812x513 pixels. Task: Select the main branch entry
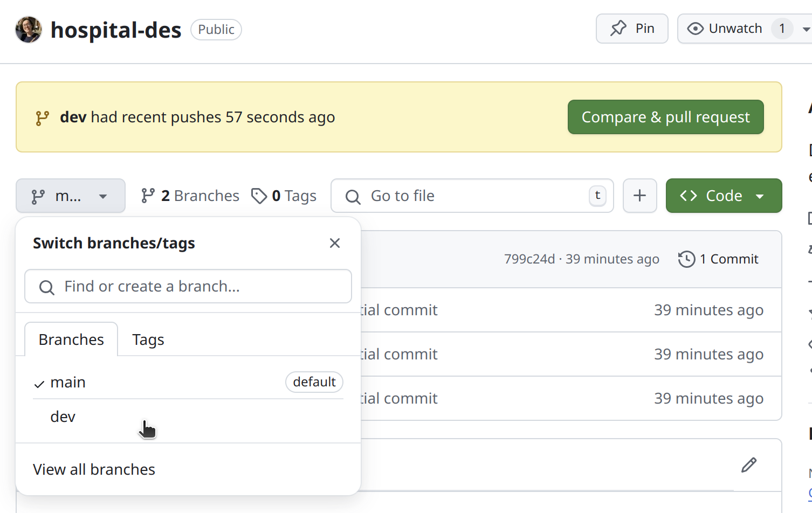pos(188,382)
